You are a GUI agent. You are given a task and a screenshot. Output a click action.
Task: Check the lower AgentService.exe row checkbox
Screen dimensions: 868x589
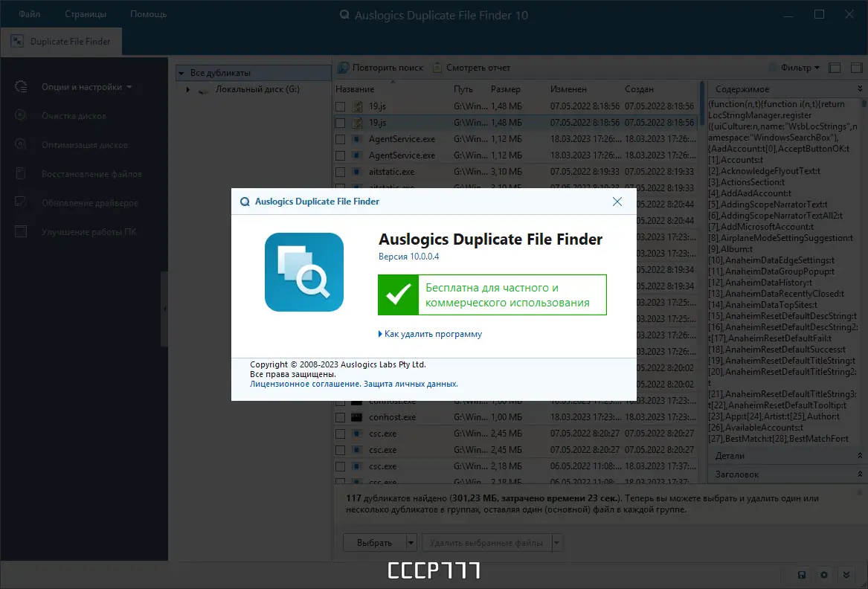341,155
